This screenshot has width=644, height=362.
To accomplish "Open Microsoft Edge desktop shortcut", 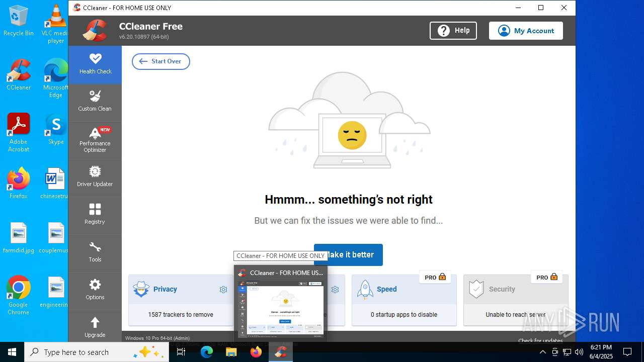I will tap(56, 78).
